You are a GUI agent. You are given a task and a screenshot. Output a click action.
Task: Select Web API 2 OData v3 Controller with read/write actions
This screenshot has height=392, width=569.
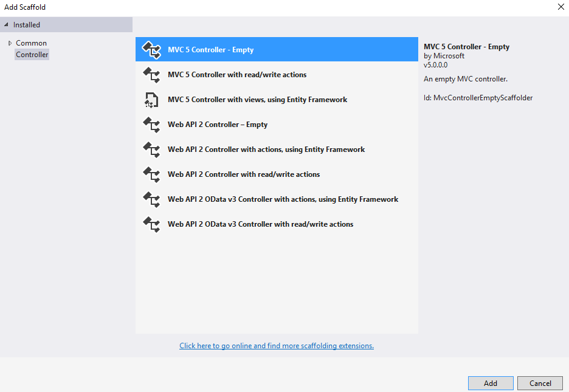point(260,224)
